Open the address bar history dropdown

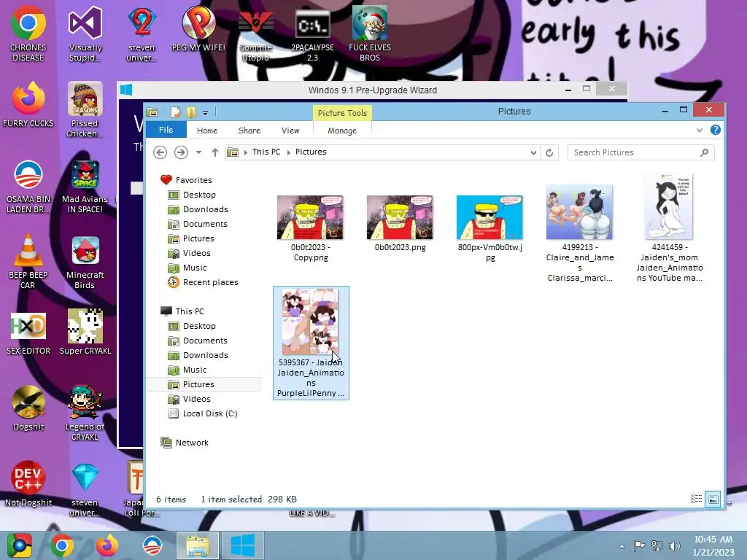click(533, 153)
